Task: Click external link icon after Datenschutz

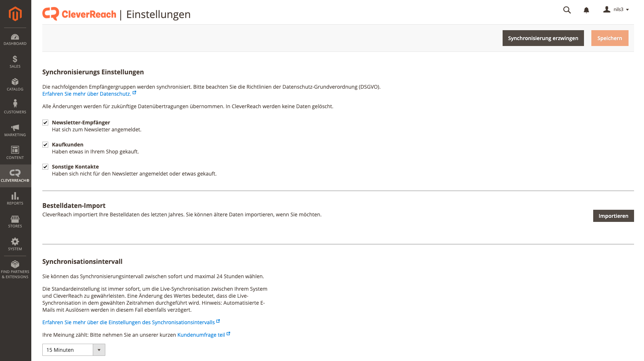Action: [x=134, y=93]
